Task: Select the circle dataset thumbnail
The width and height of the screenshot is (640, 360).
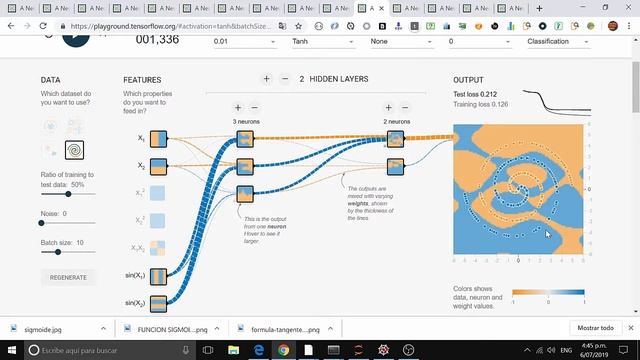Action: click(x=51, y=126)
